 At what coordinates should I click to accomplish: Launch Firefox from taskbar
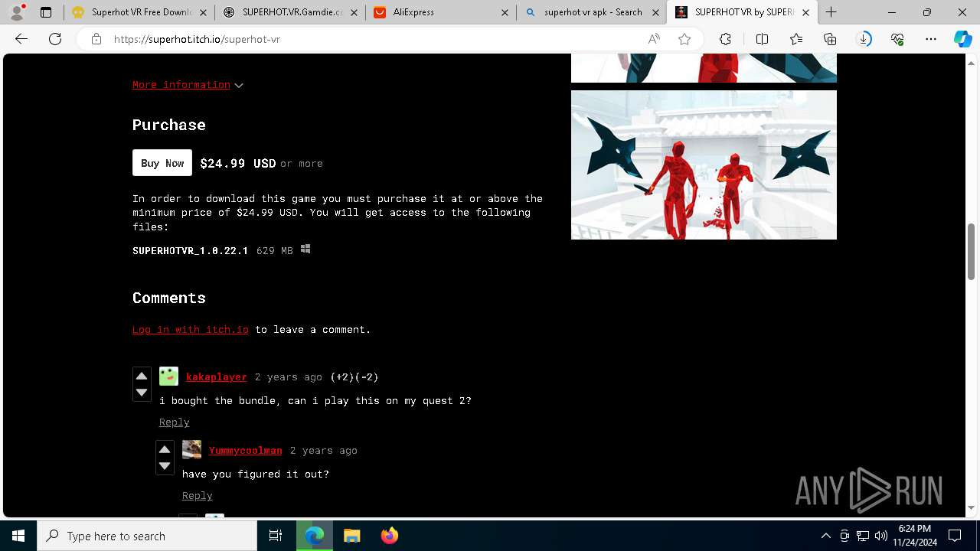pos(390,536)
